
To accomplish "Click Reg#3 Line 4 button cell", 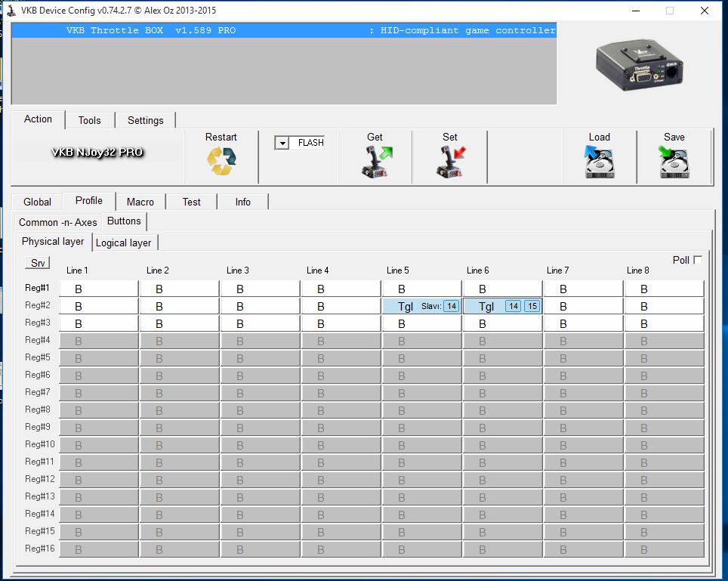I will point(341,323).
